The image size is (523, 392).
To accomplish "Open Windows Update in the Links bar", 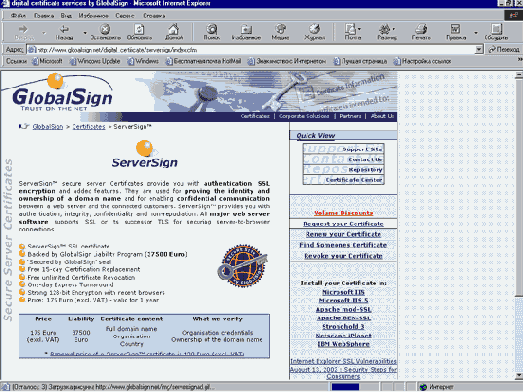I will [95, 61].
